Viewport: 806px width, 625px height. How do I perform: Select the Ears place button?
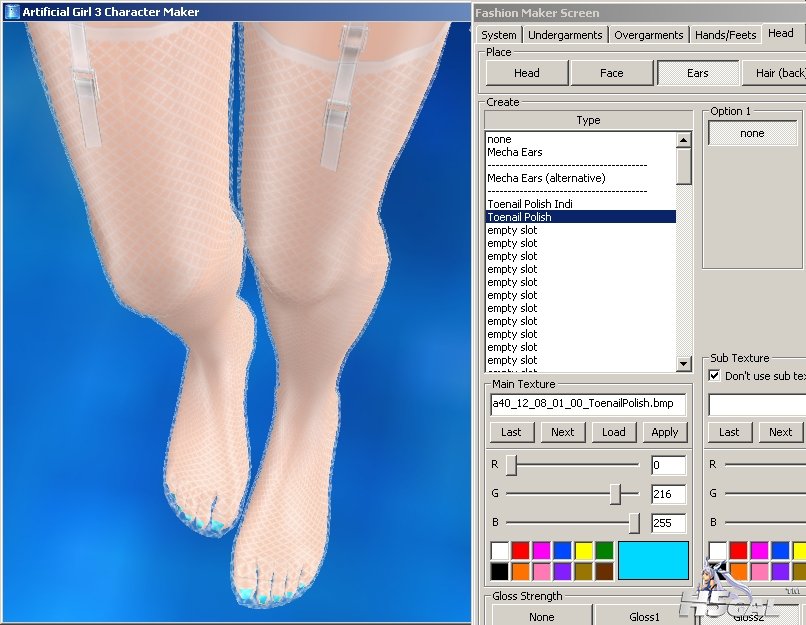click(698, 73)
